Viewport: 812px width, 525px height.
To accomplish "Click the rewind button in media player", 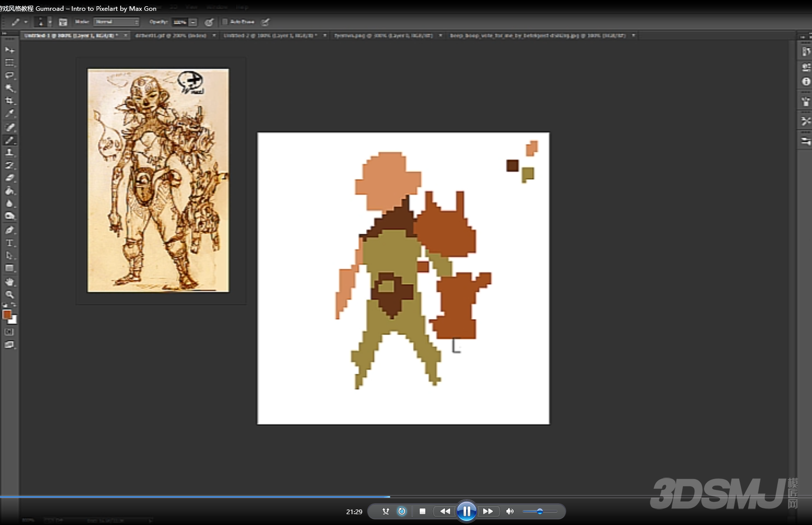I will 444,512.
